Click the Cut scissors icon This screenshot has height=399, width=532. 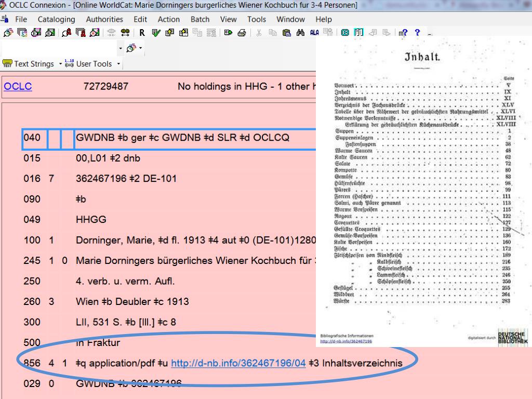(x=259, y=33)
